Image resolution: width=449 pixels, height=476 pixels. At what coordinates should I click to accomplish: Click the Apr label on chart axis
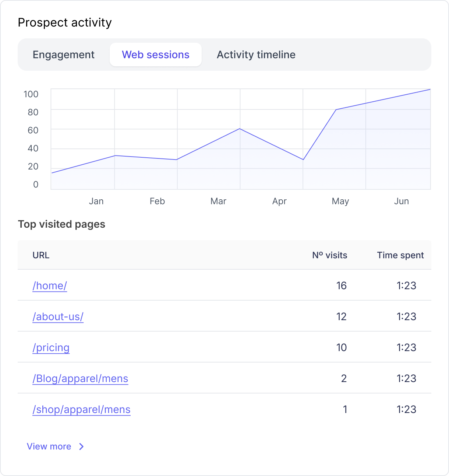click(x=279, y=201)
